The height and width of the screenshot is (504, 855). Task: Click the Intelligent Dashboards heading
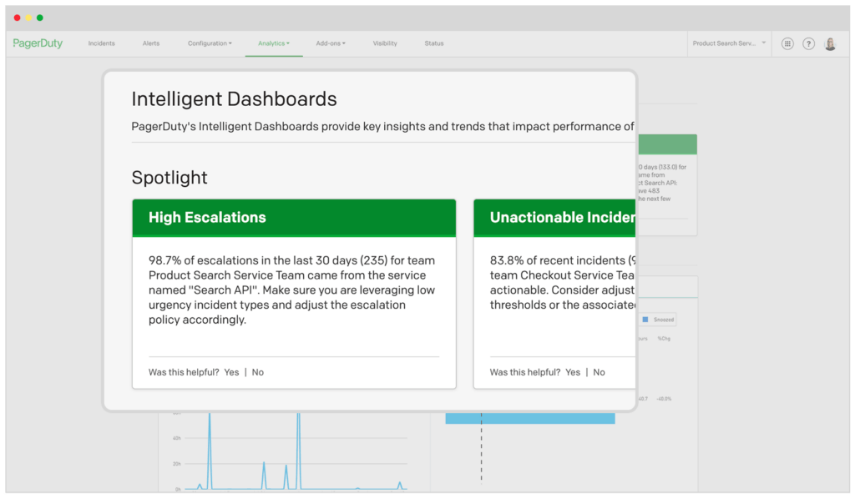[x=234, y=98]
